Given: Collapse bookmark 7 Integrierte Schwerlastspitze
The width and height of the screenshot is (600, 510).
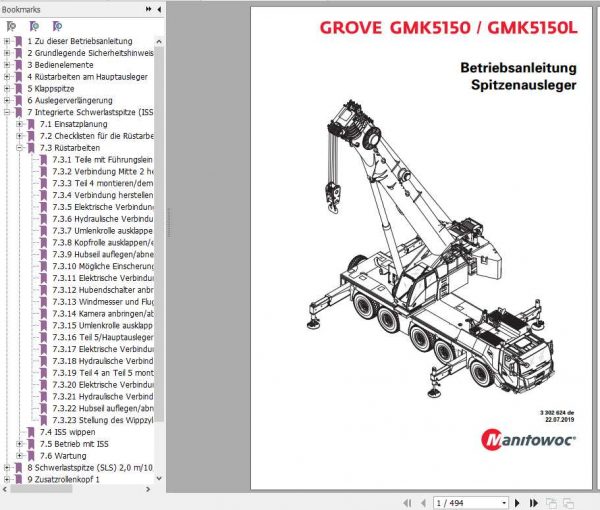Looking at the screenshot, I should (x=7, y=112).
